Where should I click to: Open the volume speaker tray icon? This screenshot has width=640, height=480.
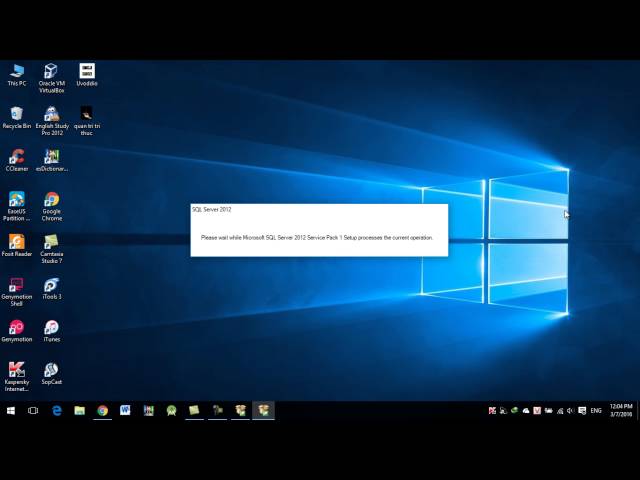click(x=570, y=411)
